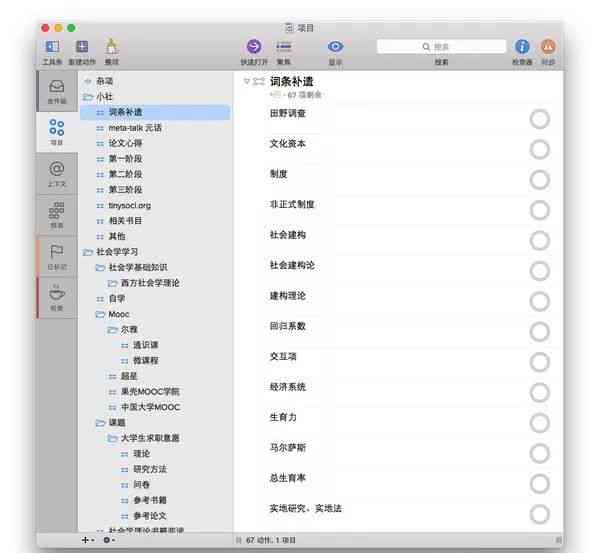Select the 小社 folder in sidebar
Image resolution: width=600 pixels, height=553 pixels.
(104, 97)
